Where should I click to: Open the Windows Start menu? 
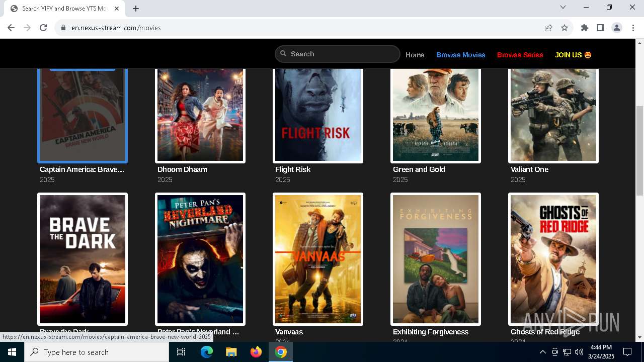pyautogui.click(x=12, y=352)
